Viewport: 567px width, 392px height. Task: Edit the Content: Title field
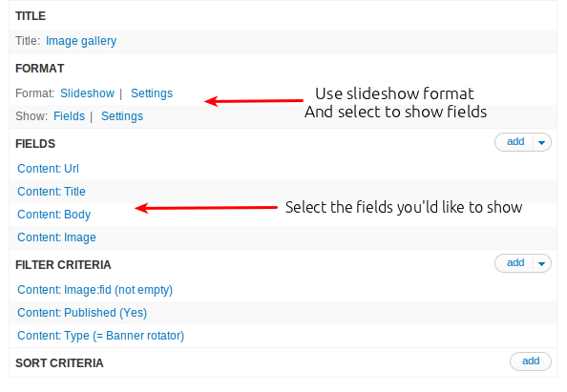pos(52,192)
